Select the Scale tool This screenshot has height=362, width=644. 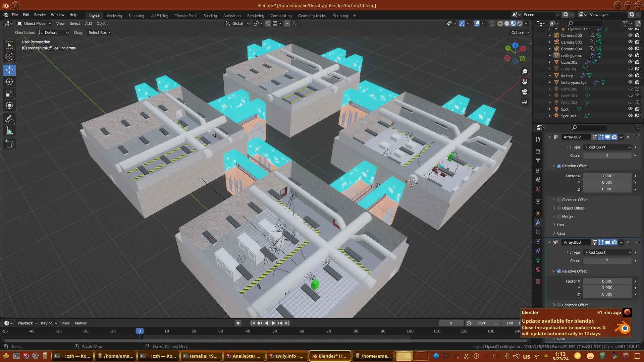tap(9, 94)
